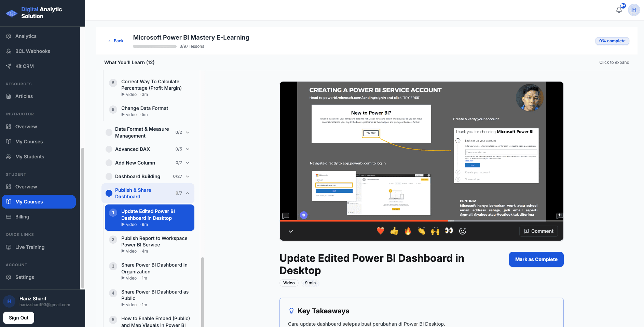Click the Sign Out button

[19, 318]
